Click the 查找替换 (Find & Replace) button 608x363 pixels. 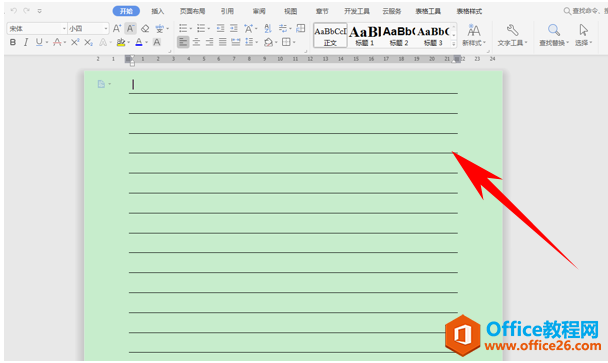554,35
